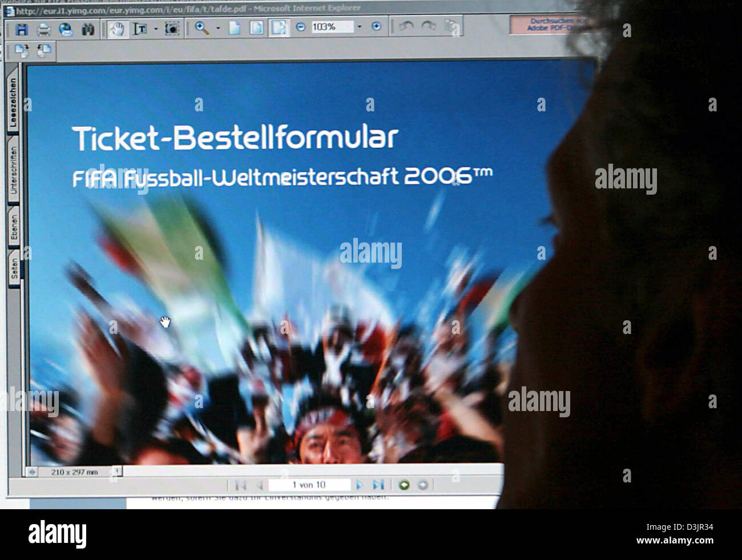The width and height of the screenshot is (742, 560).
Task: Set view to Fit Width icon
Action: coord(279,27)
